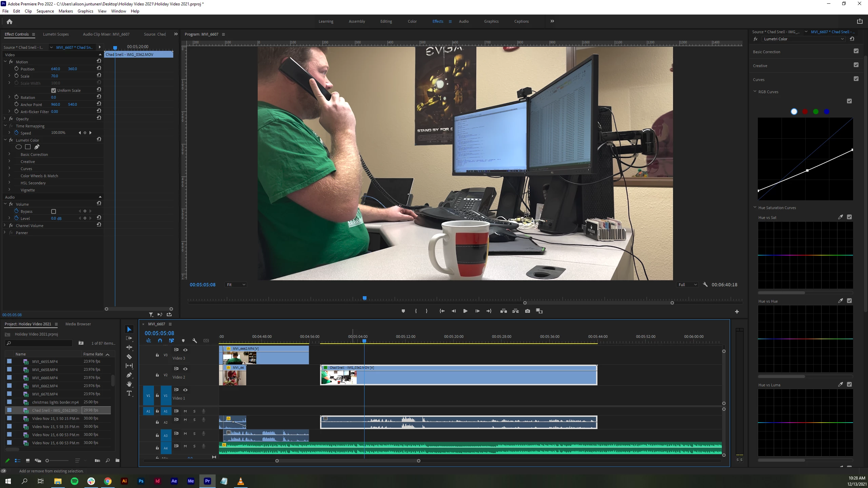The image size is (868, 488).
Task: Click Export Frame camera icon
Action: [527, 311]
